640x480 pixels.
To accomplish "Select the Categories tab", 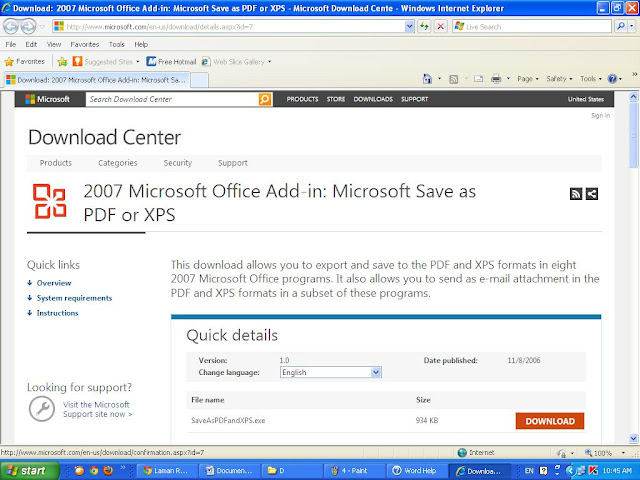I will tap(118, 163).
